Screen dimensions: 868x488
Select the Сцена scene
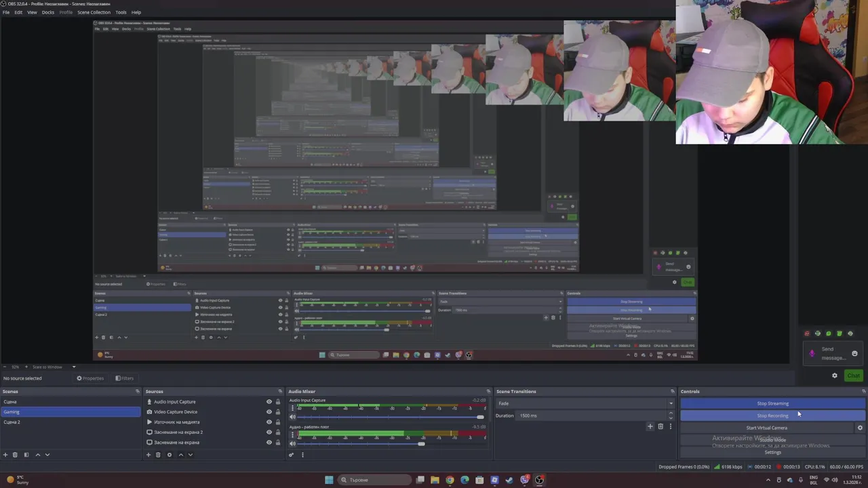71,402
